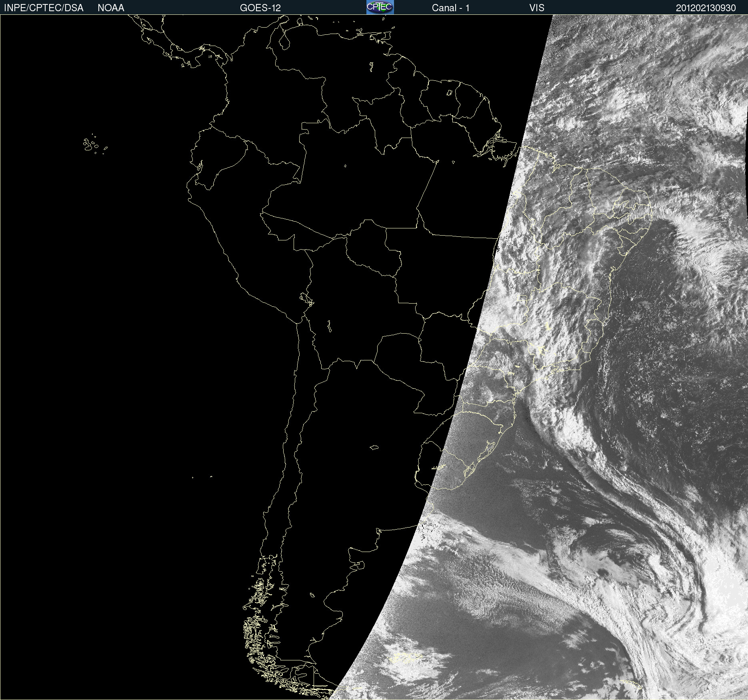Click the INPE/CPTEC/DSA header text
748x700 pixels.
tap(44, 8)
